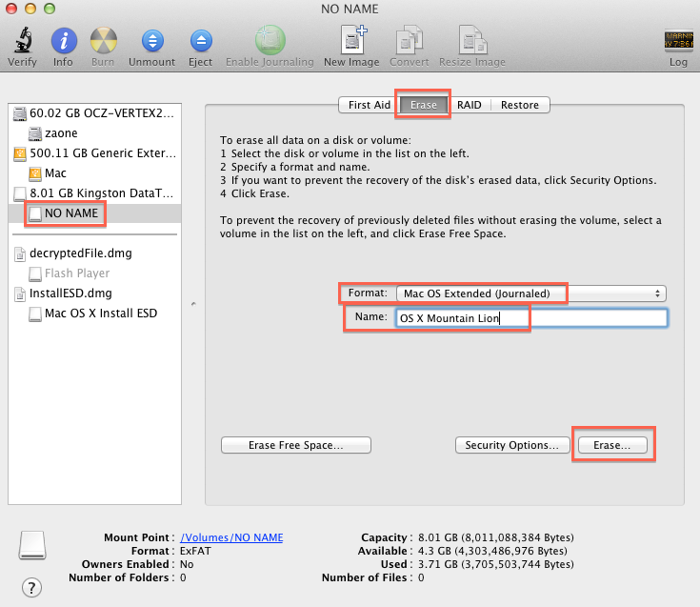This screenshot has width=700, height=607.
Task: Click the Burn toolbar icon
Action: tap(103, 41)
